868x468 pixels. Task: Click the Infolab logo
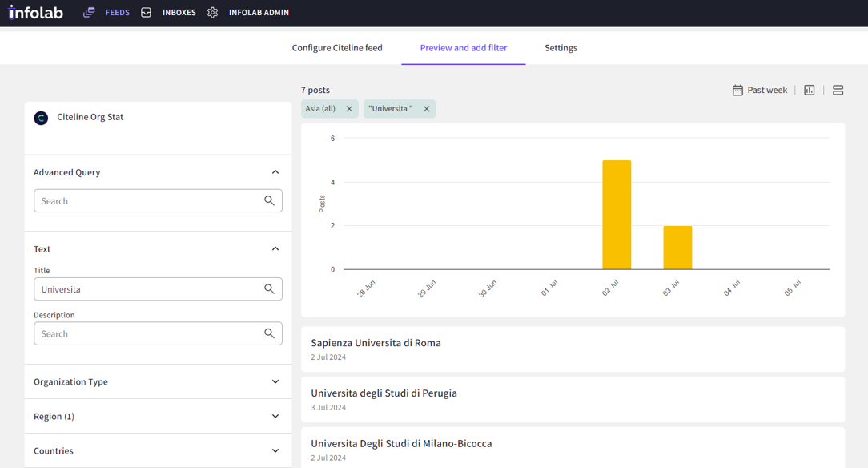pos(36,12)
